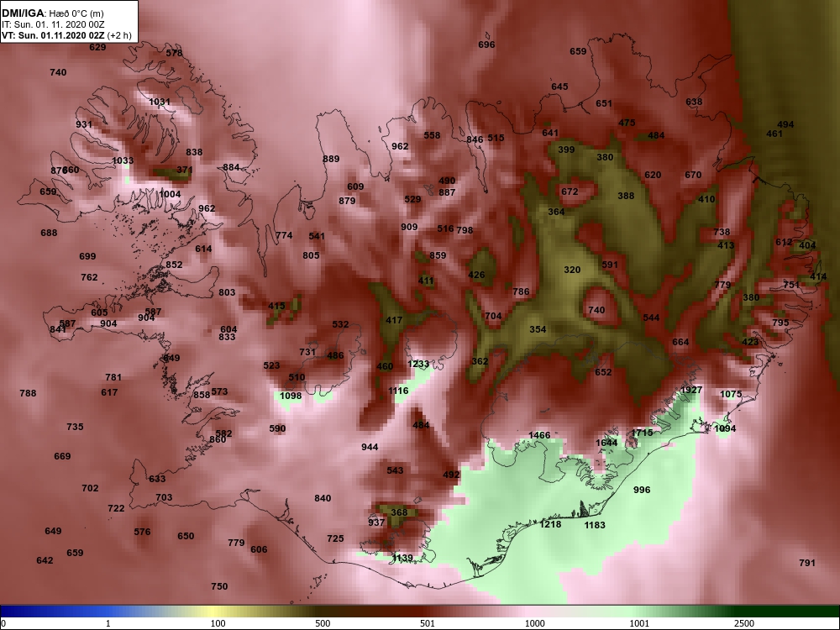Select the map value 388
The width and height of the screenshot is (840, 630).
click(x=627, y=196)
